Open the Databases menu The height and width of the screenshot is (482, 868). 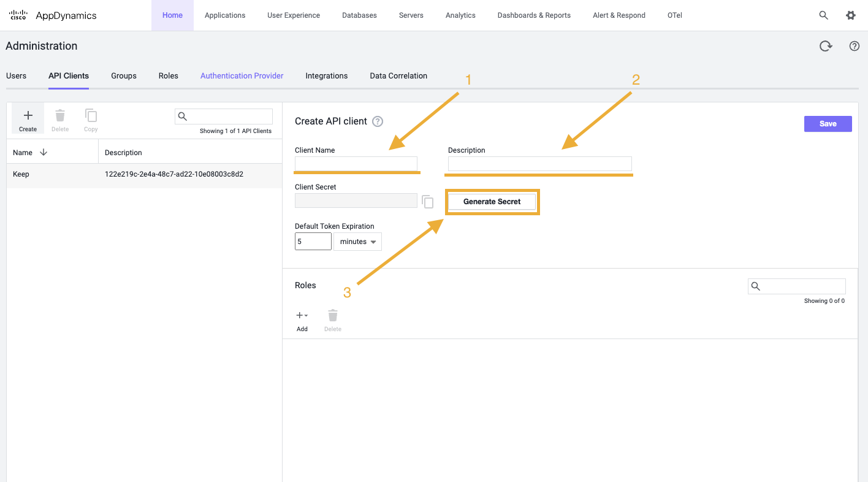pyautogui.click(x=359, y=15)
